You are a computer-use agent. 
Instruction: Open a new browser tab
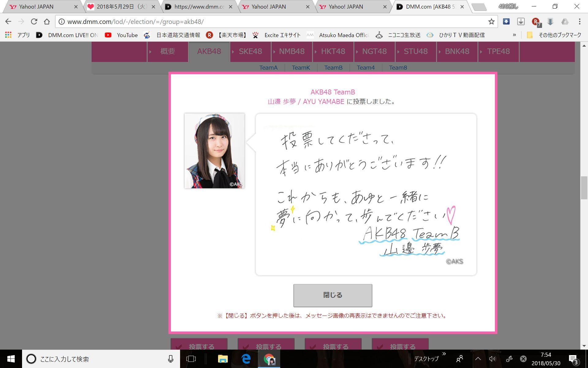479,7
